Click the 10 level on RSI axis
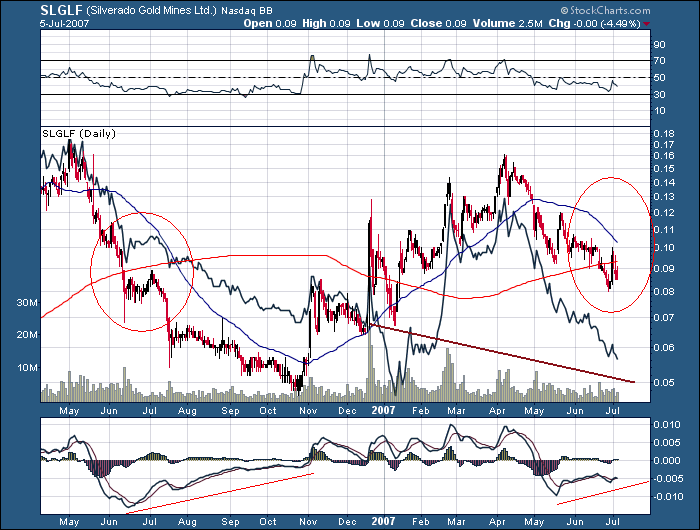The width and height of the screenshot is (700, 530). click(659, 111)
